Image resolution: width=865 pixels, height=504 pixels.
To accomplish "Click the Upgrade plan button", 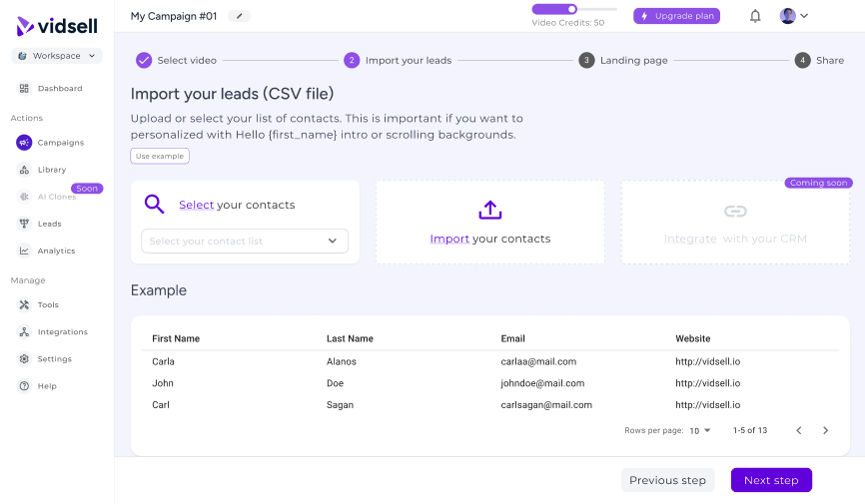I will click(x=677, y=16).
